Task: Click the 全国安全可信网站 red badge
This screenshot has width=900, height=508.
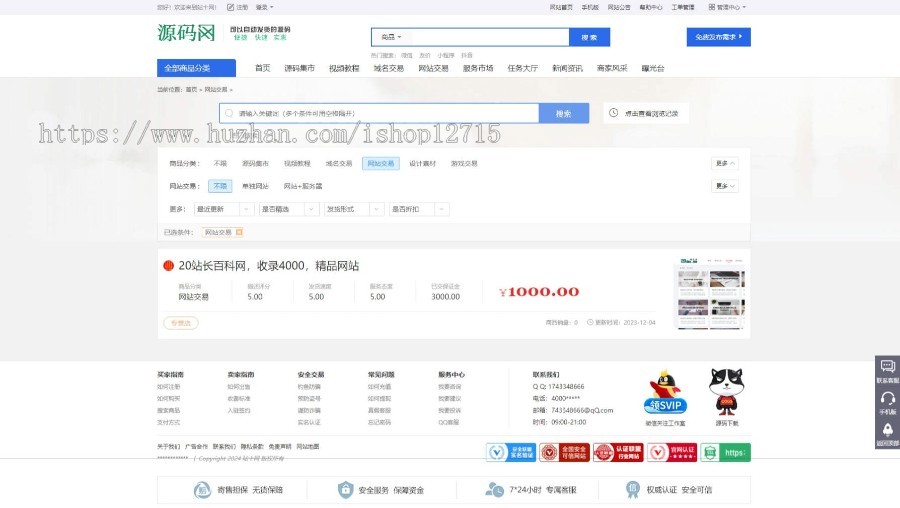Action: pos(564,452)
